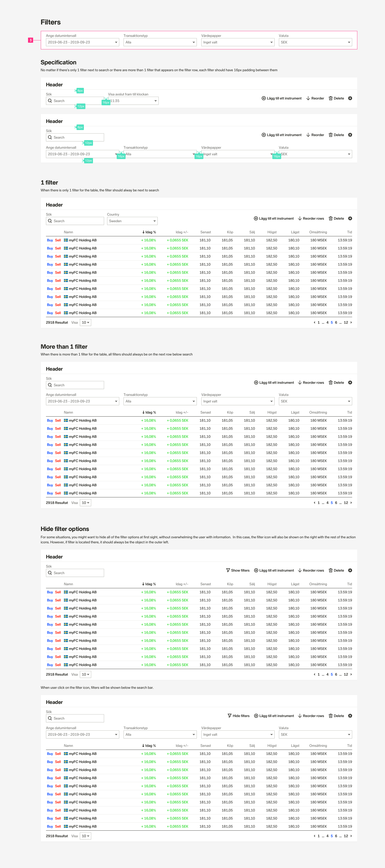
Task: Click the Show filters funnel icon
Action: point(228,570)
